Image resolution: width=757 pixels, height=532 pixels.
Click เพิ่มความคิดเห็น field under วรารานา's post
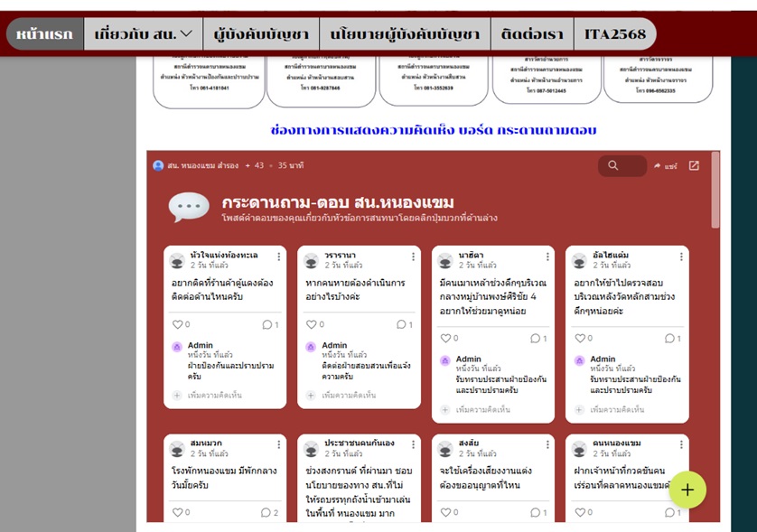[x=354, y=396]
